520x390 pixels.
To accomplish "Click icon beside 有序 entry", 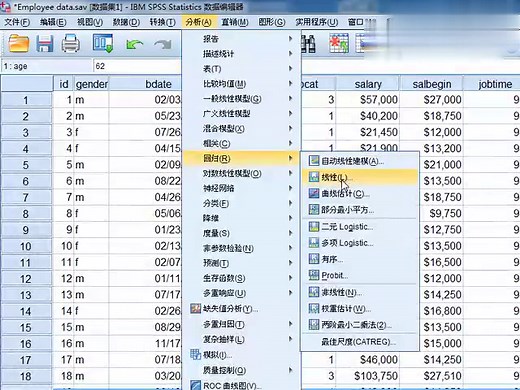I will click(x=314, y=258).
